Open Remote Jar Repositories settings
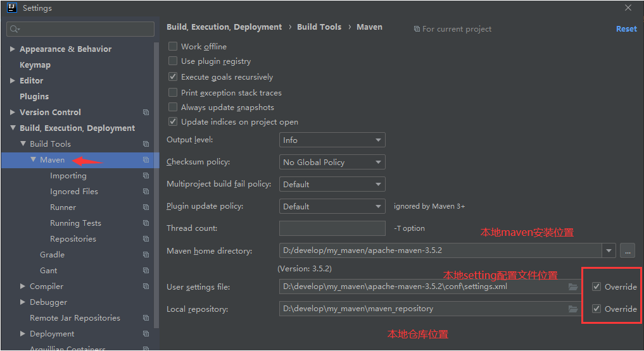644x351 pixels. coord(75,317)
